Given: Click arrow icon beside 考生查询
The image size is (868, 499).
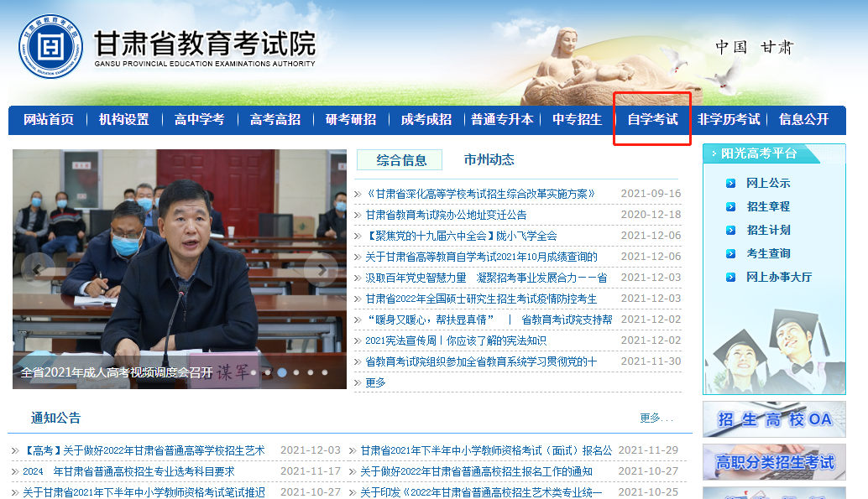Looking at the screenshot, I should pyautogui.click(x=730, y=254).
